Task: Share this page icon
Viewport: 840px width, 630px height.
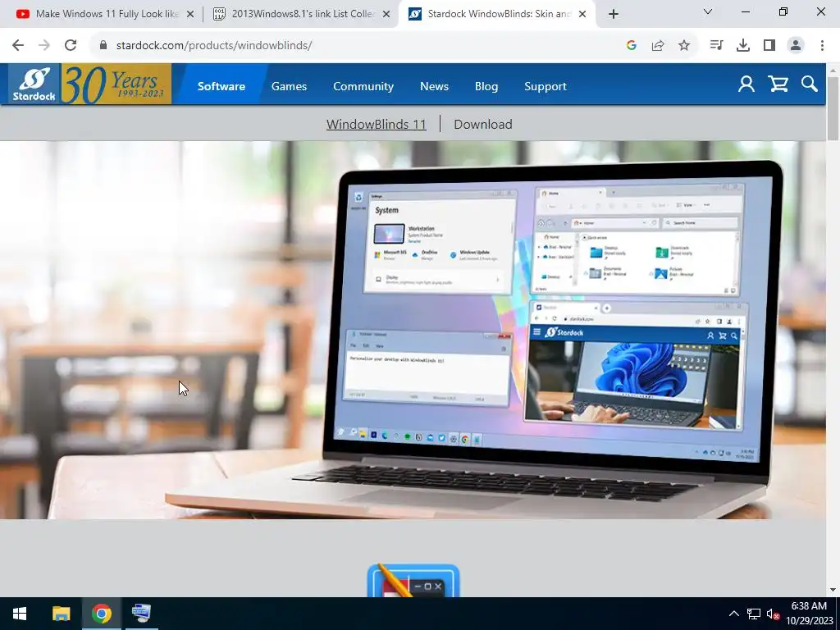Action: [658, 46]
